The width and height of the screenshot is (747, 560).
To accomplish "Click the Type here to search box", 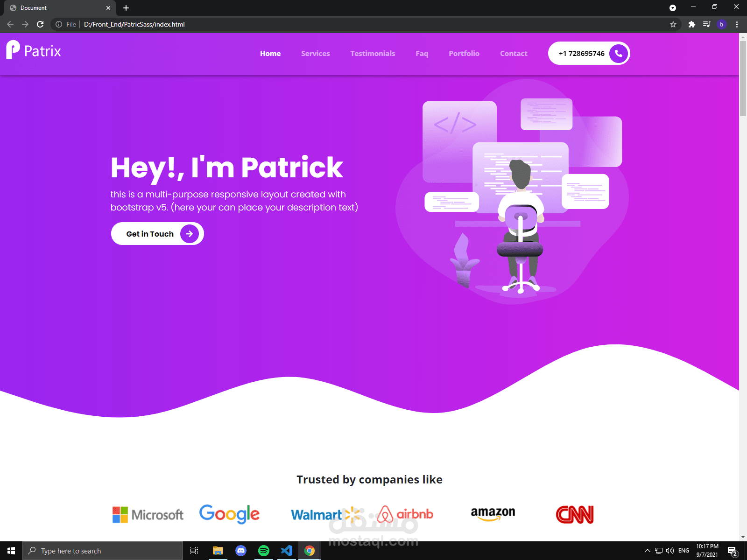I will 93,551.
